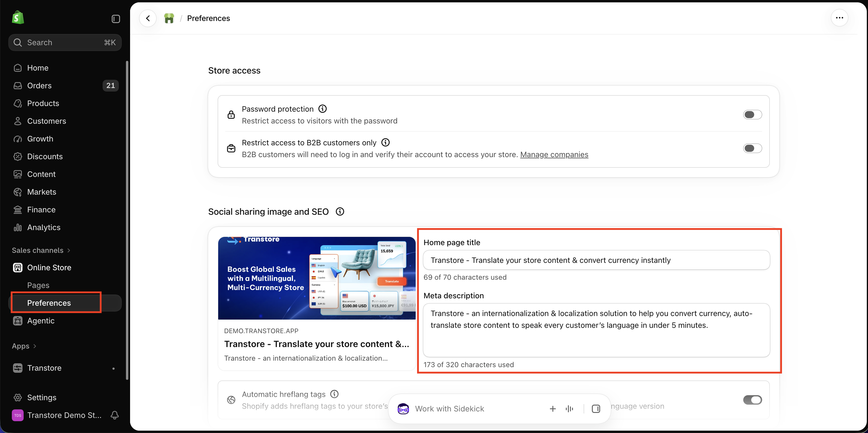Open the Transtore app

(x=65, y=368)
